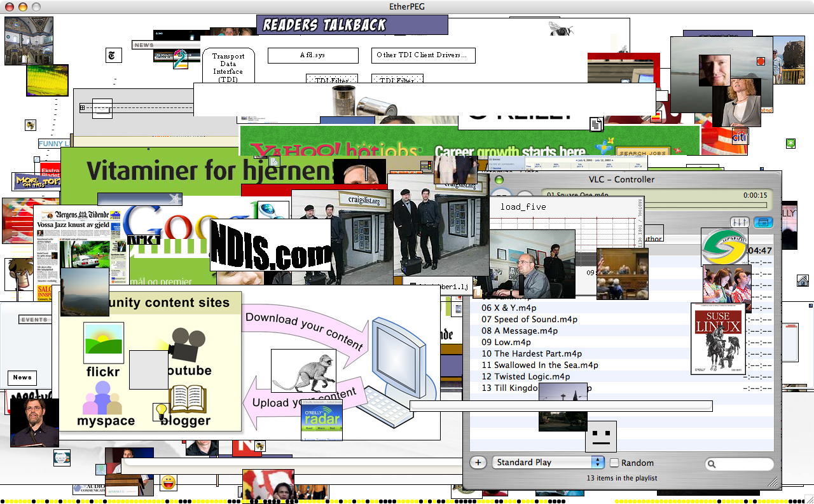Click the VLC playback progress bar
814x504 pixels.
point(655,204)
